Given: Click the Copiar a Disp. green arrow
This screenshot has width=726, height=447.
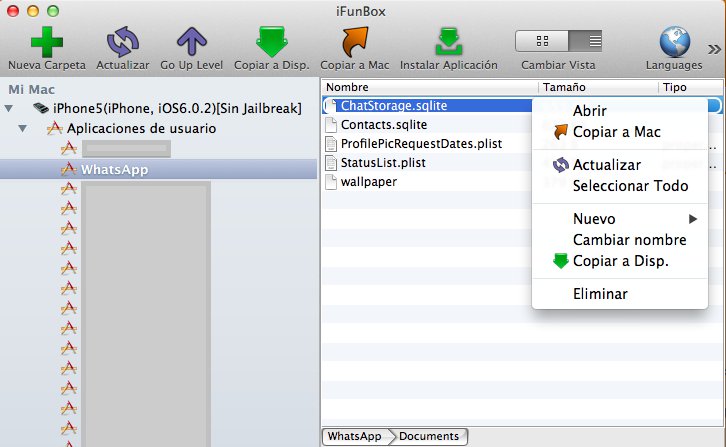Looking at the screenshot, I should point(272,42).
